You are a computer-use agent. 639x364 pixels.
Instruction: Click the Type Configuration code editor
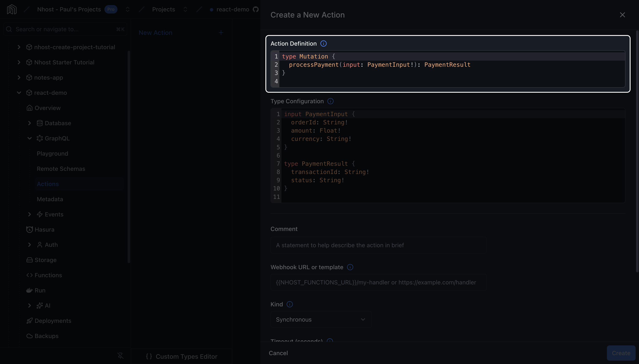(448, 155)
